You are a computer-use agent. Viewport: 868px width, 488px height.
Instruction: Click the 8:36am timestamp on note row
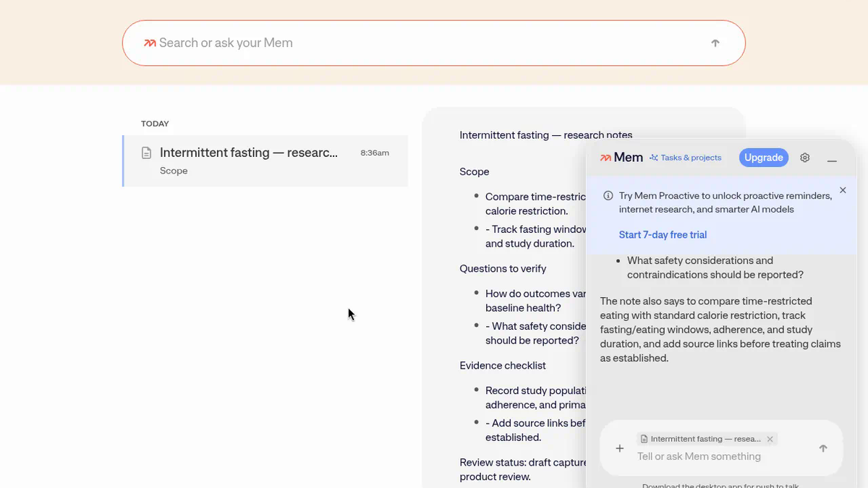tap(375, 153)
